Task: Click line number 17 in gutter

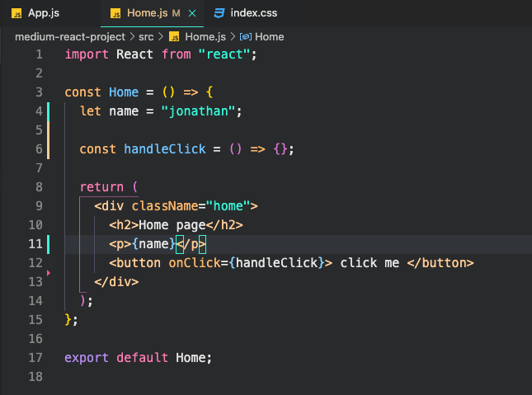Action: point(35,358)
